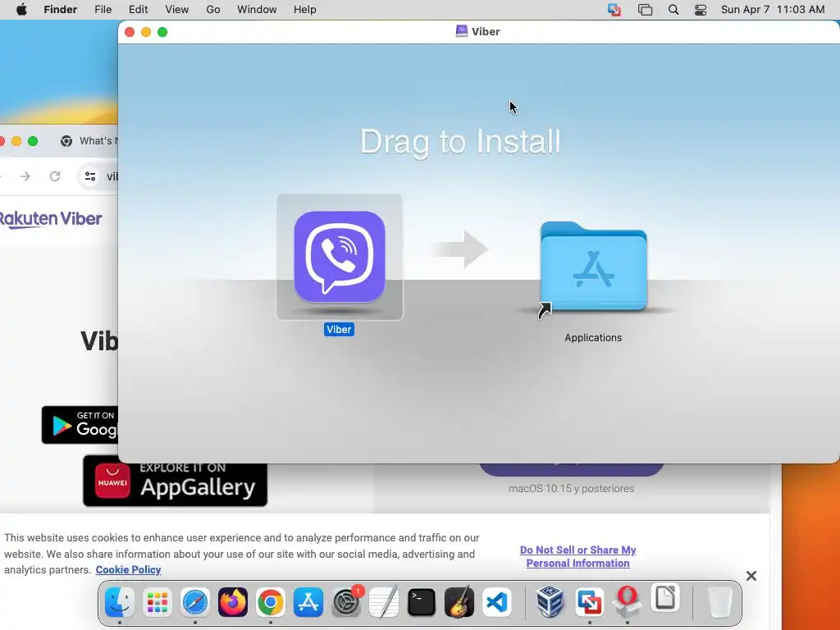The height and width of the screenshot is (630, 840).
Task: Open the Finder menu
Action: [61, 10]
